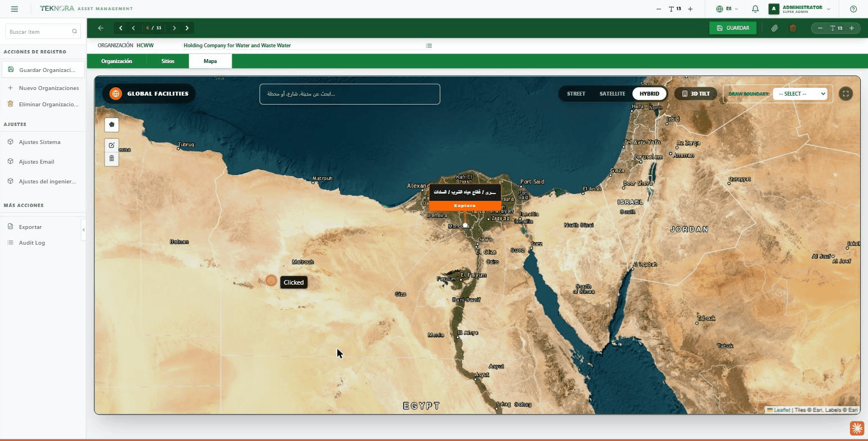The width and height of the screenshot is (868, 441).
Task: Open the Draw Boundary SELECT dropdown
Action: point(800,94)
